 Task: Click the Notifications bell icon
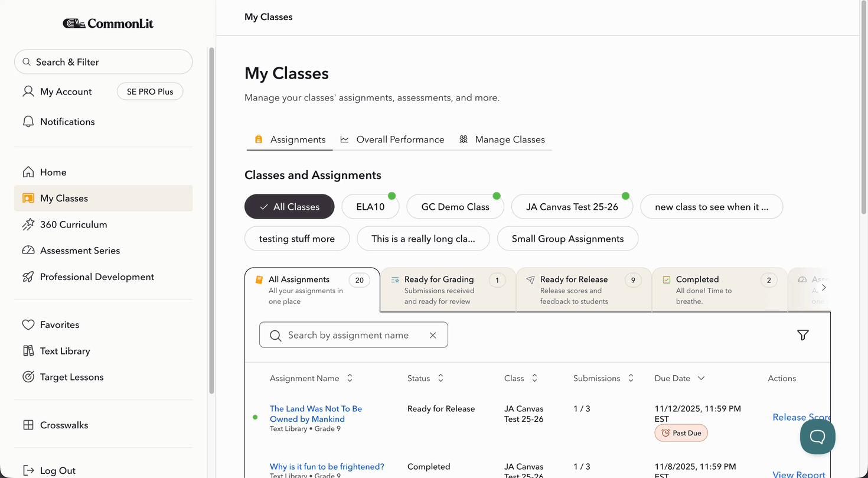pyautogui.click(x=28, y=122)
